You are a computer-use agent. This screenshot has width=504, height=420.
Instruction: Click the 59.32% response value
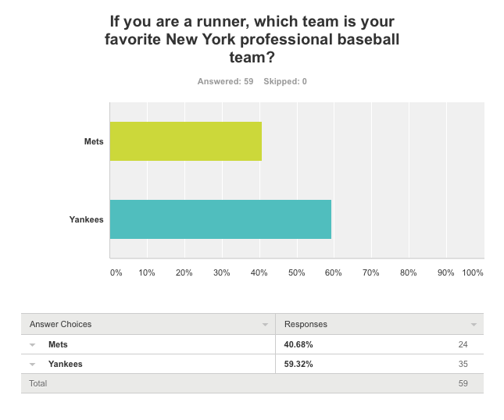(x=301, y=364)
